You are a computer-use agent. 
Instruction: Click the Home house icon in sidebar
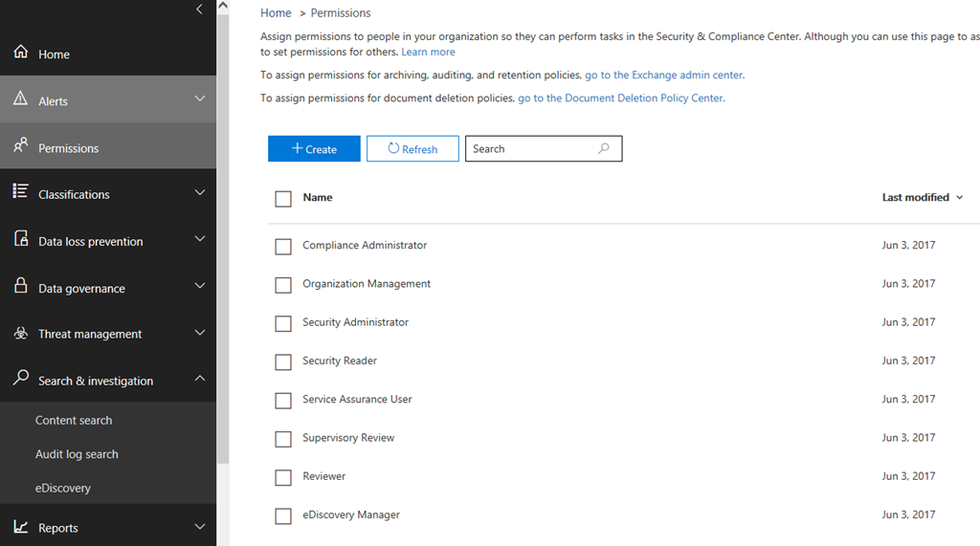[20, 53]
